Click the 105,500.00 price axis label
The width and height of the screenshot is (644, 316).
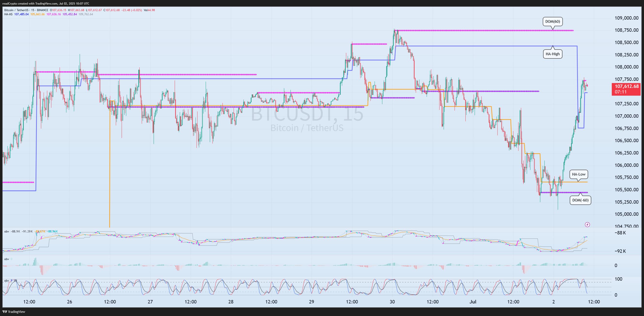pos(627,190)
